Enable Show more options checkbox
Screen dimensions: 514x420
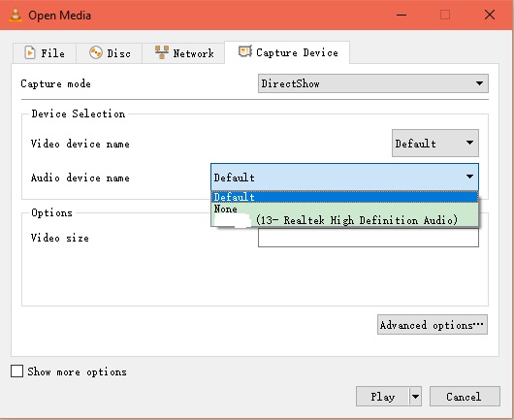[x=17, y=372]
